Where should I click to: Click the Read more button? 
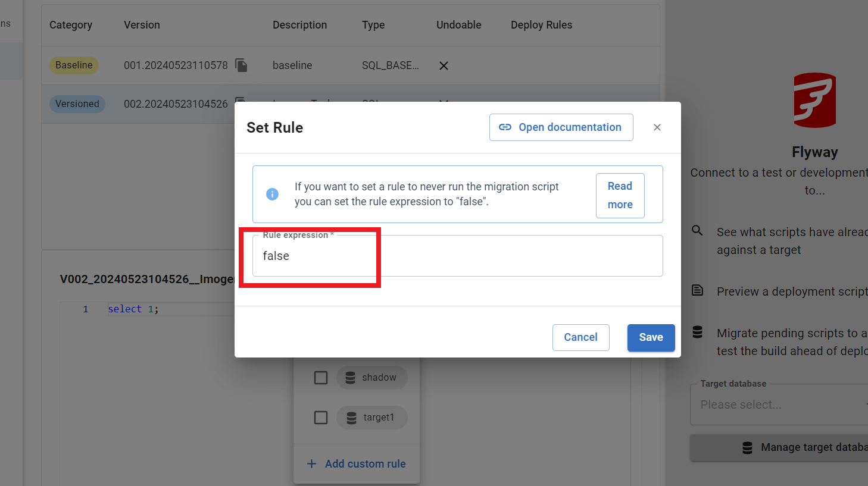(620, 195)
